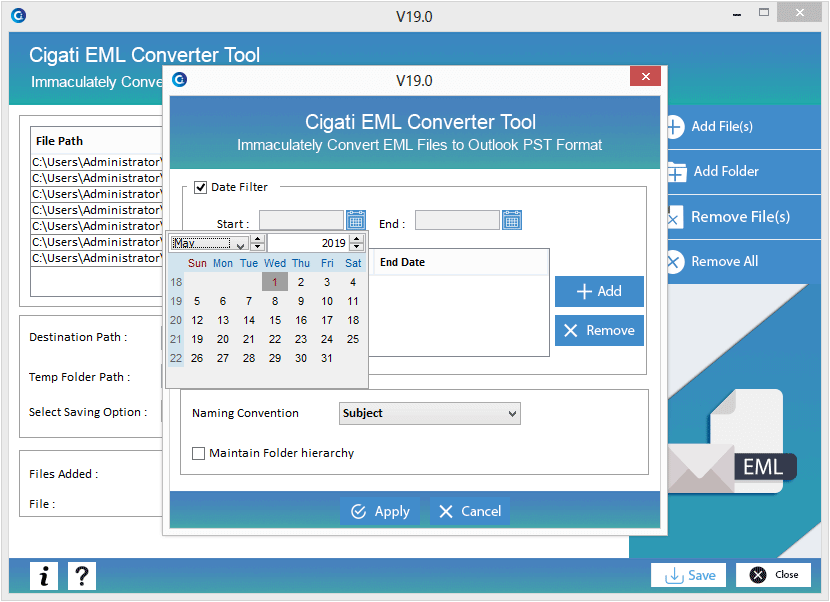Increase the year 2019 with the up arrow

[x=357, y=239]
